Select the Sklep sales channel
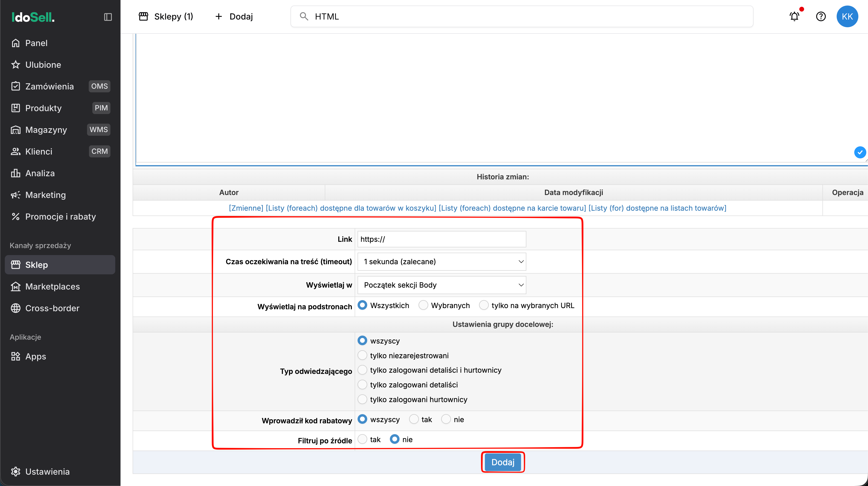 60,265
